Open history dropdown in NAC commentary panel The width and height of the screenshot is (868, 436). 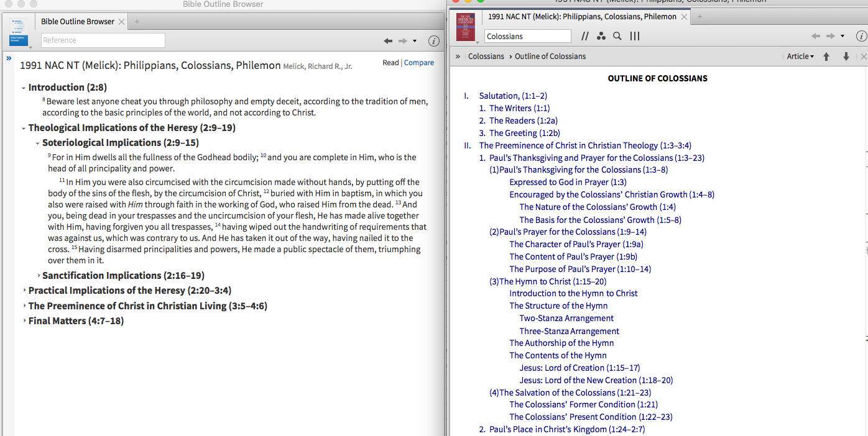click(x=843, y=37)
